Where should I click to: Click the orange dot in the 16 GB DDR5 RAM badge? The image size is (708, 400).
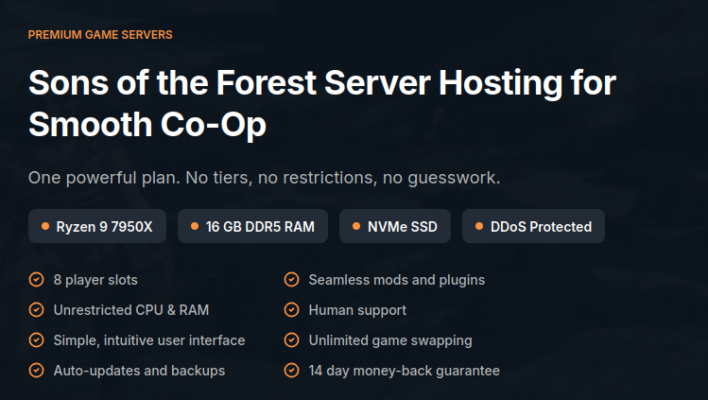(x=195, y=226)
